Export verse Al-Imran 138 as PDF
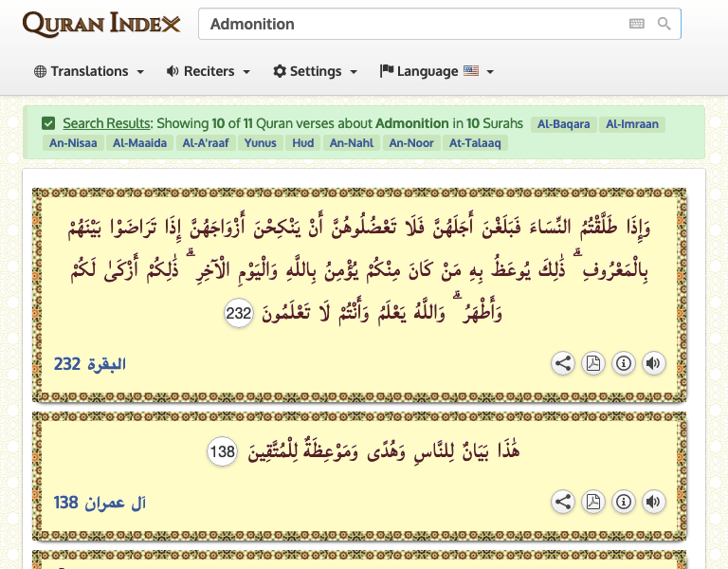The width and height of the screenshot is (728, 569). tap(592, 502)
